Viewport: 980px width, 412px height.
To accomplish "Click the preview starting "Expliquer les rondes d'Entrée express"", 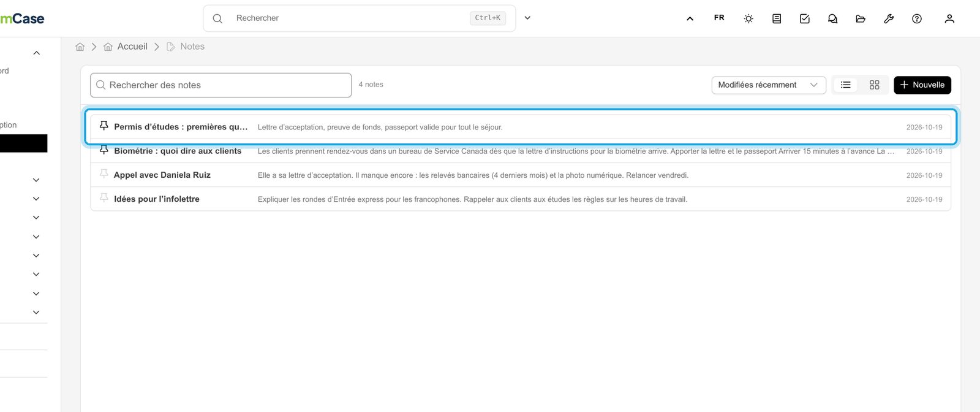I will (x=472, y=199).
